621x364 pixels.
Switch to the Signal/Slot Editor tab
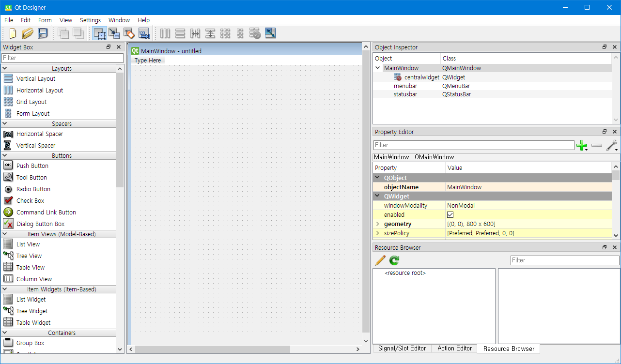[402, 349]
